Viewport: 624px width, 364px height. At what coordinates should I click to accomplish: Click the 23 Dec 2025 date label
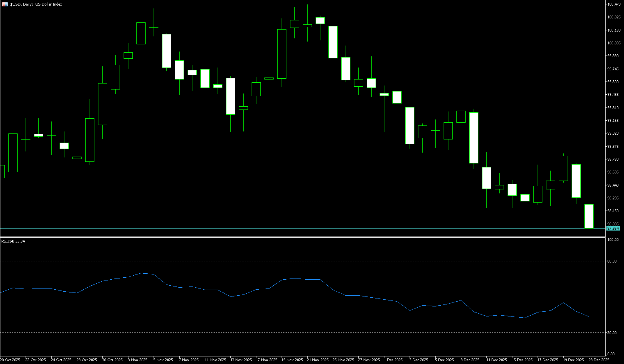599,360
